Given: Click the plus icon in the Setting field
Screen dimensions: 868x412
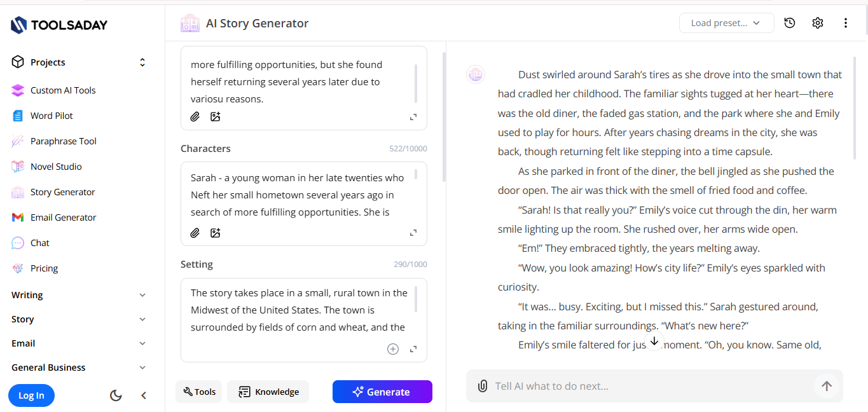Looking at the screenshot, I should (x=393, y=348).
